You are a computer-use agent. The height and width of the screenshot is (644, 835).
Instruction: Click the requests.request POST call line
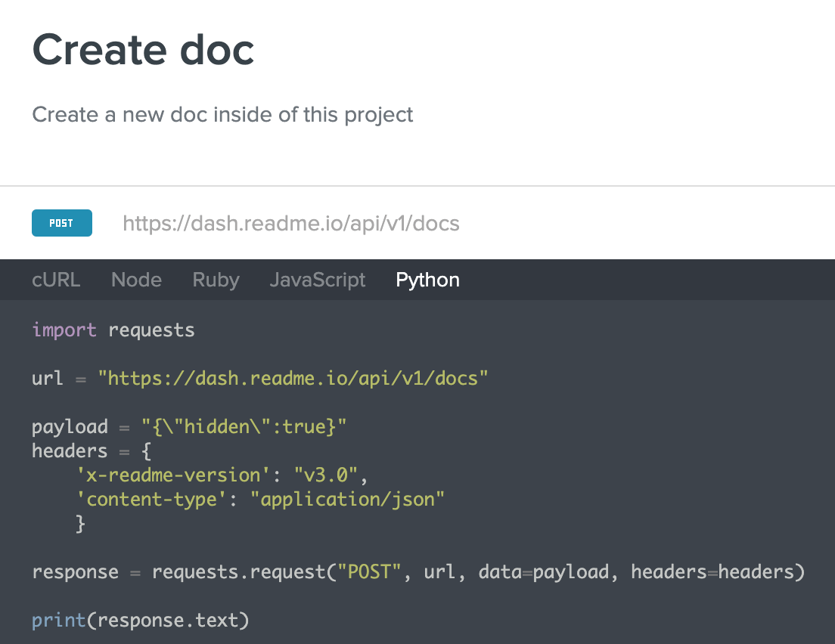click(418, 572)
